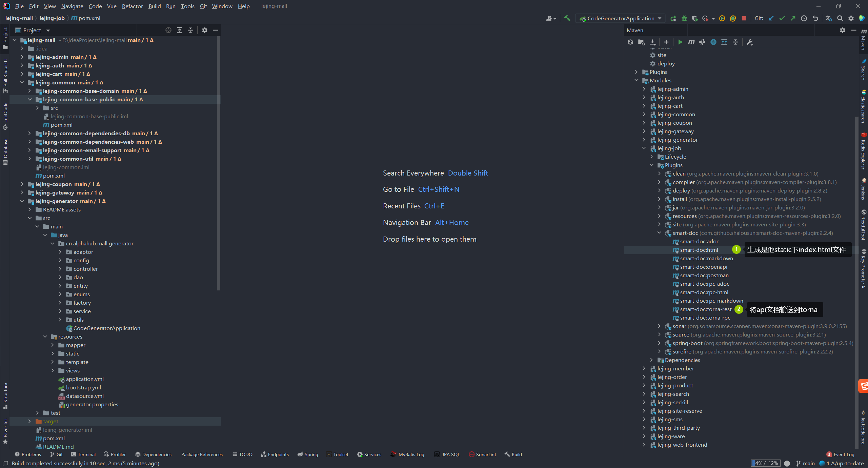This screenshot has height=468, width=868.
Task: Expand the target folder
Action: click(x=29, y=421)
